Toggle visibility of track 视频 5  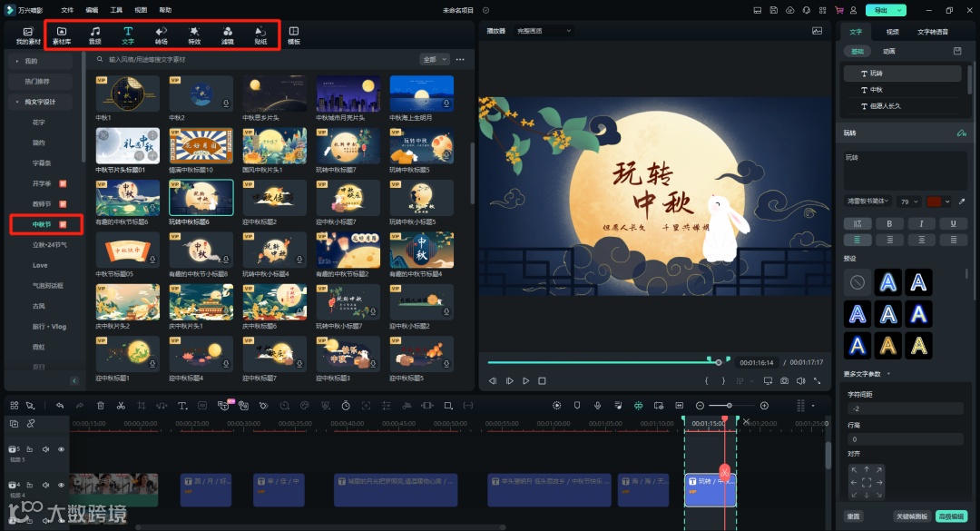[62, 449]
